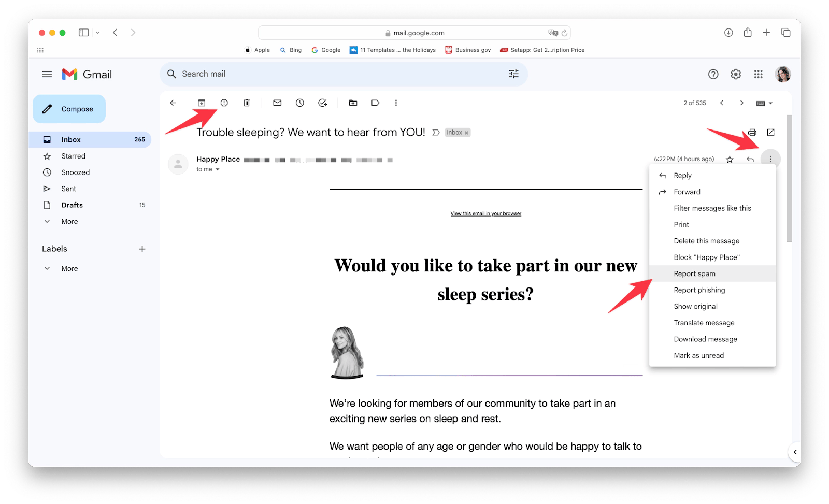This screenshot has height=504, width=829.
Task: Print all via the printer icon
Action: [x=752, y=133]
